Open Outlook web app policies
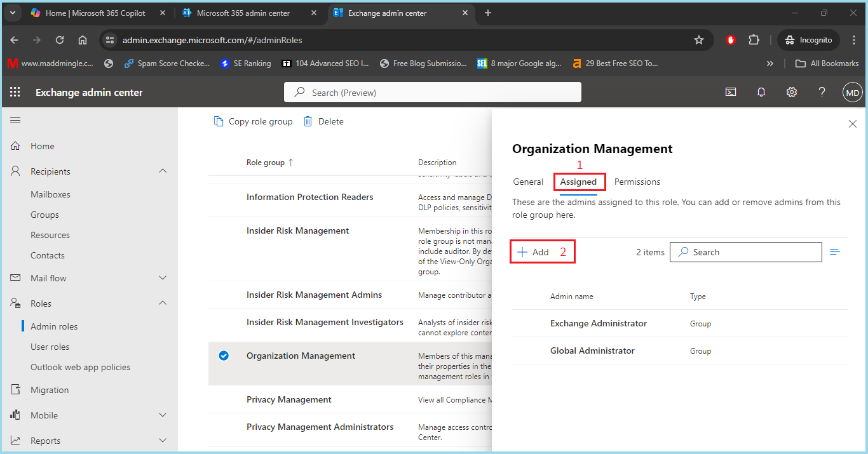The height and width of the screenshot is (454, 868). click(81, 367)
